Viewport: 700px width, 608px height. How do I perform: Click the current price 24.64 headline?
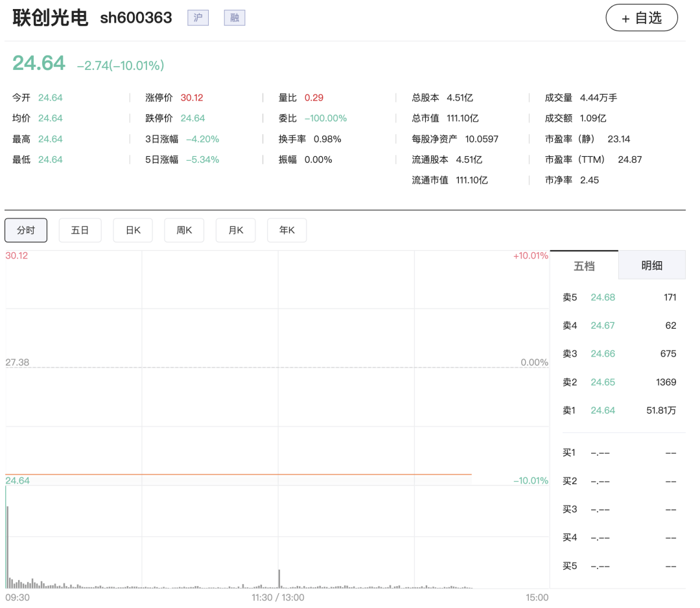(x=39, y=63)
